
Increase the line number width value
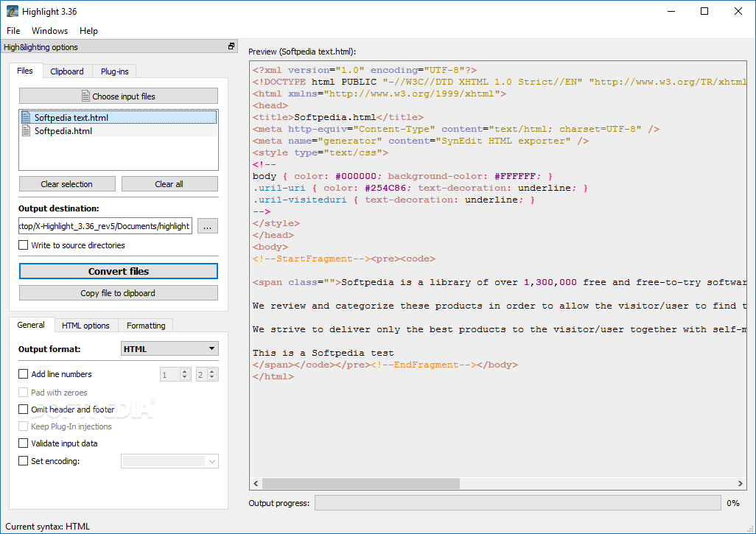pyautogui.click(x=212, y=371)
